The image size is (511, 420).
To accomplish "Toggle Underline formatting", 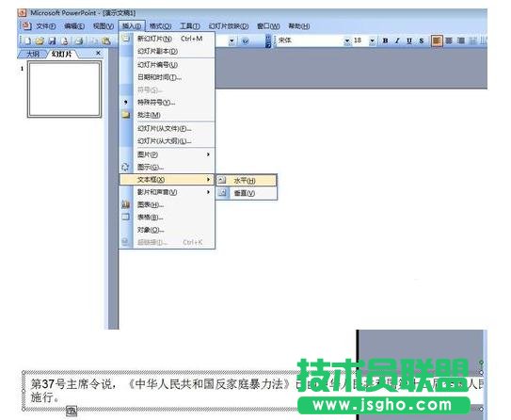I will click(x=409, y=40).
